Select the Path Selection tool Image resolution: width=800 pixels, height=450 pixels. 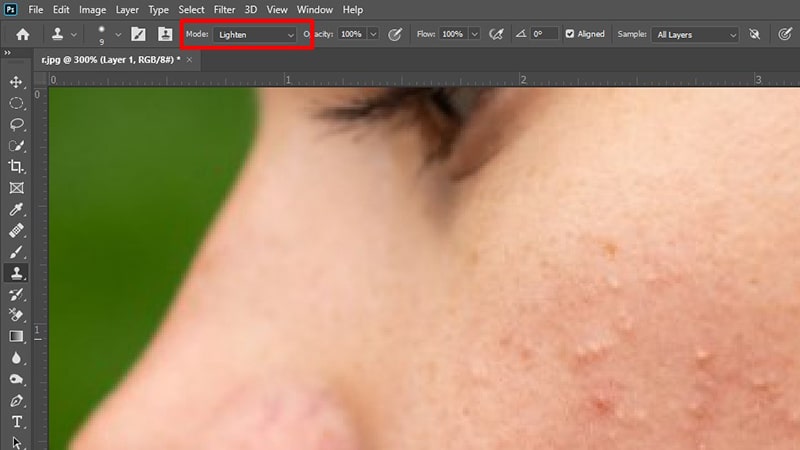pyautogui.click(x=16, y=443)
